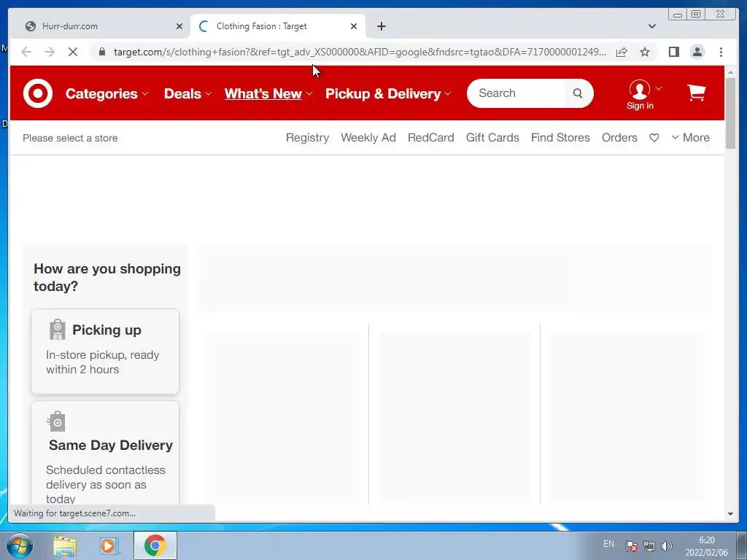Click Please select a store

tap(70, 138)
